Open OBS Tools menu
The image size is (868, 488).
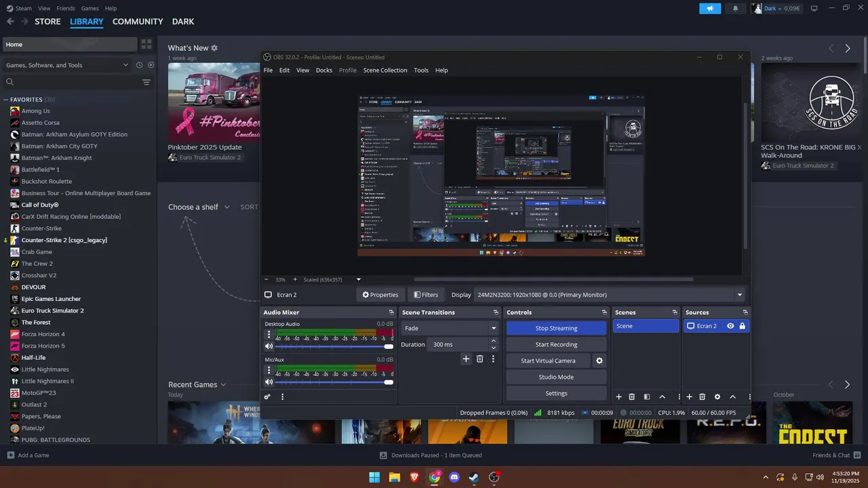[421, 70]
